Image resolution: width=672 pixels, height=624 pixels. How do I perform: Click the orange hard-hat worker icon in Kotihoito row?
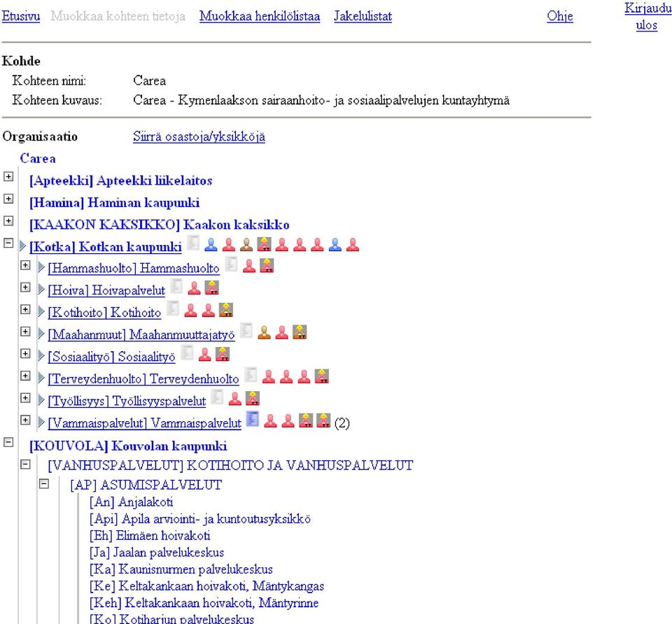[x=226, y=310]
